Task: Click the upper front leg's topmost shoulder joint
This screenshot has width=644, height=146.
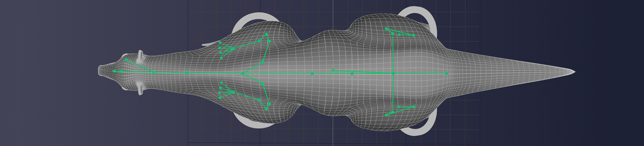Action: 266,34
